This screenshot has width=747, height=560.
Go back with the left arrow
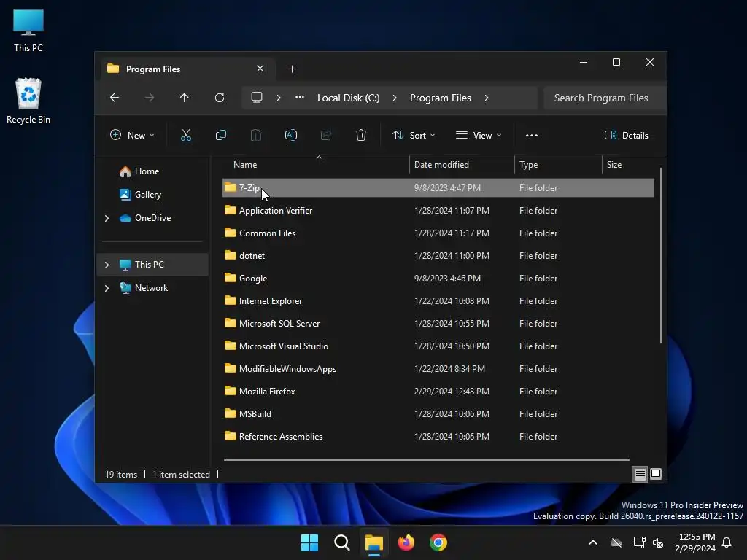(x=115, y=98)
